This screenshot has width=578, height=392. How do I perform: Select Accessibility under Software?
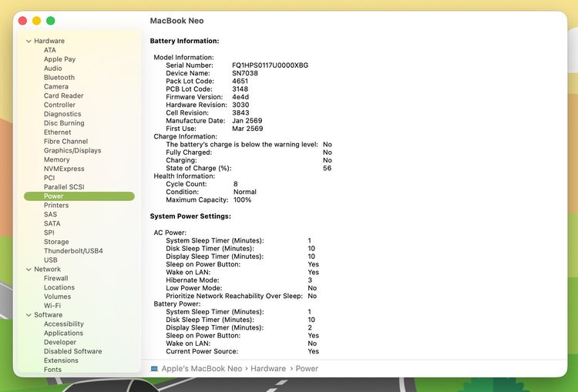click(x=63, y=324)
